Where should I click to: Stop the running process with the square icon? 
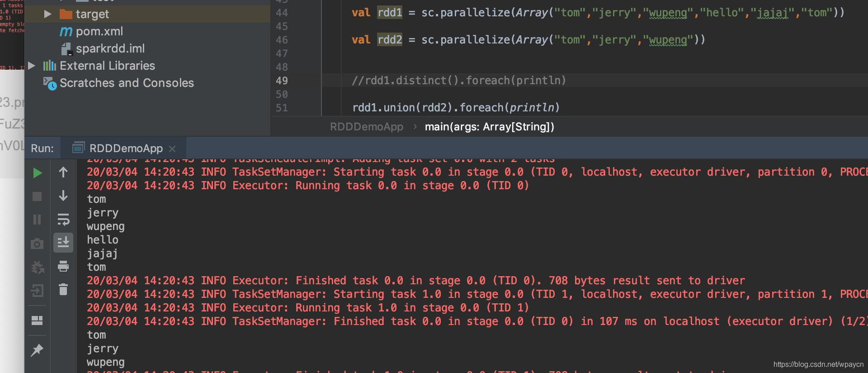tap(37, 196)
